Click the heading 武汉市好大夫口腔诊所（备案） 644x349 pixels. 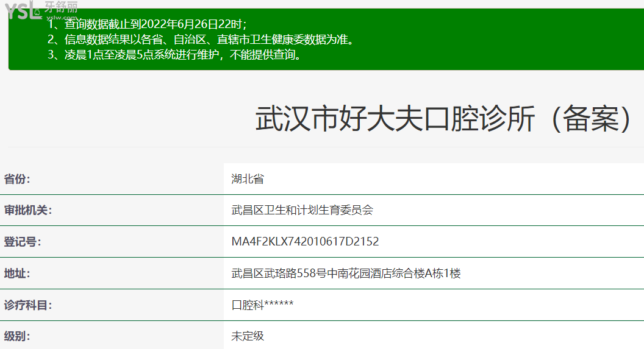tap(443, 119)
